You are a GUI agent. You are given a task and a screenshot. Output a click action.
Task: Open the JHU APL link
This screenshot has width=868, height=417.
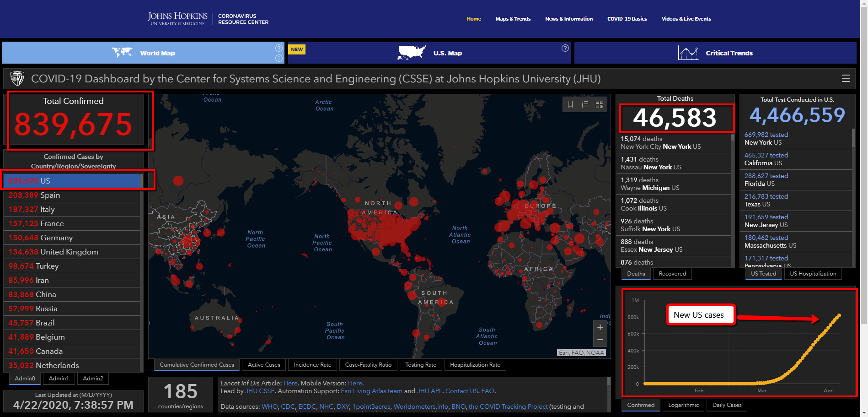pos(429,391)
